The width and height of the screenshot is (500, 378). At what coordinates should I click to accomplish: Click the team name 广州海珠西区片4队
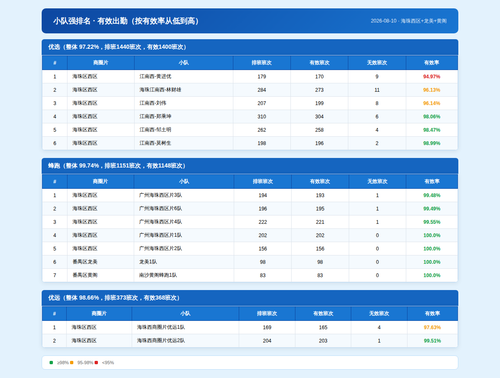(x=160, y=222)
